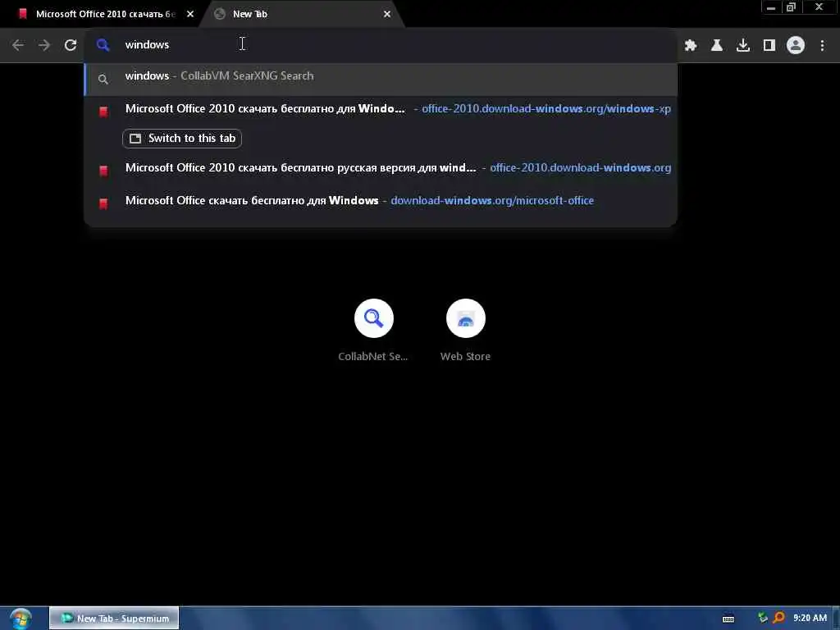Click the 'Switch to this tab' button
840x630 pixels.
click(182, 138)
